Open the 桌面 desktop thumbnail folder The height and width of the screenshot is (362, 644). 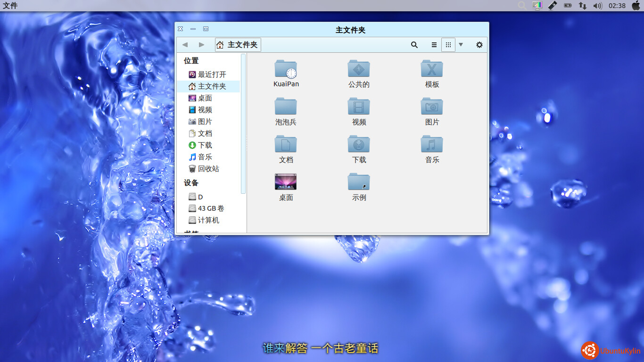point(286,182)
